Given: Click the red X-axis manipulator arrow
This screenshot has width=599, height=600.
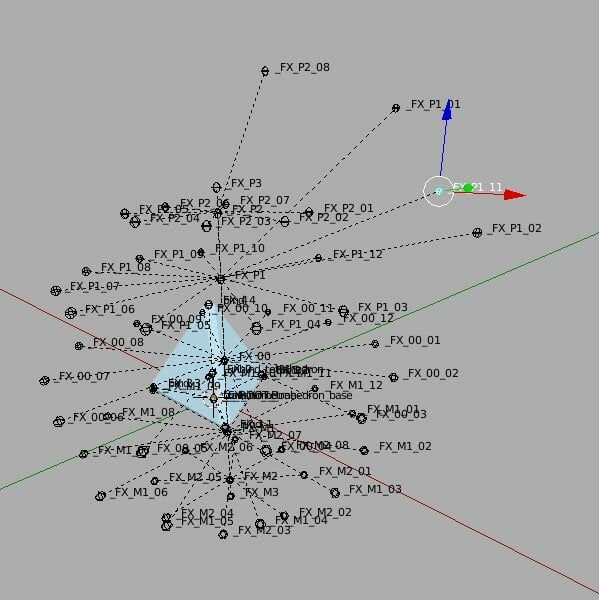Looking at the screenshot, I should [514, 194].
